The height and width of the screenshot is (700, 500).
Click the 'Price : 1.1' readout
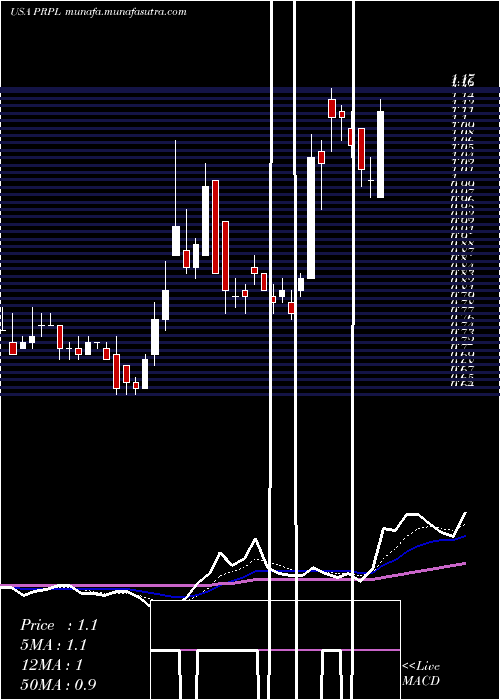(x=58, y=625)
